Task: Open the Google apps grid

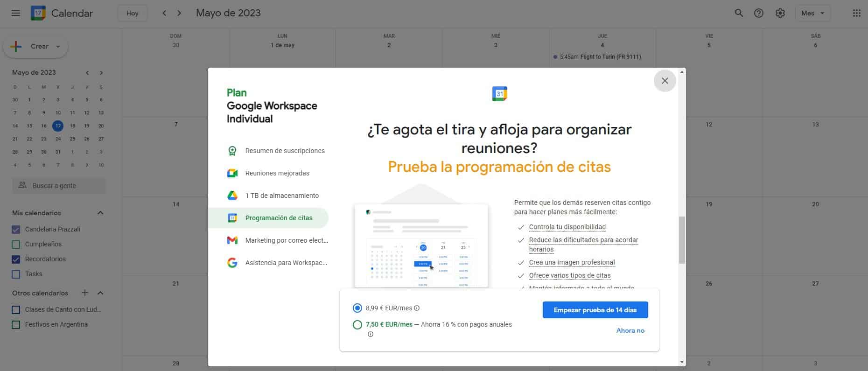Action: coord(856,13)
